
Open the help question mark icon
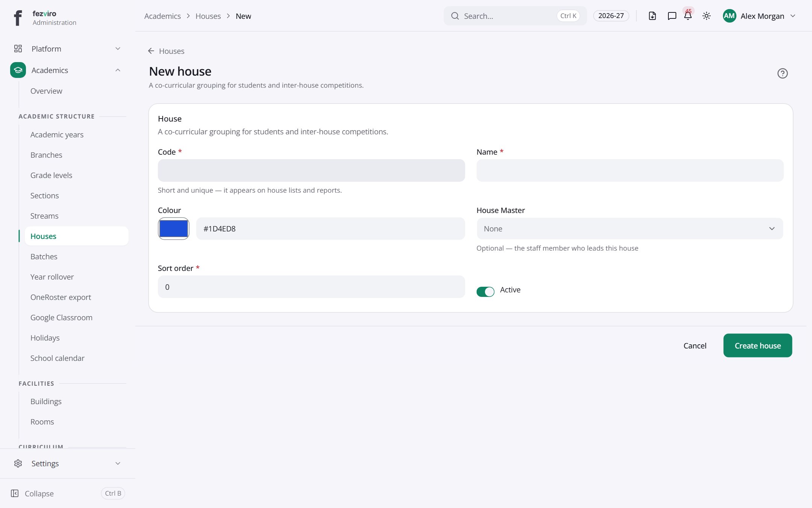point(782,73)
